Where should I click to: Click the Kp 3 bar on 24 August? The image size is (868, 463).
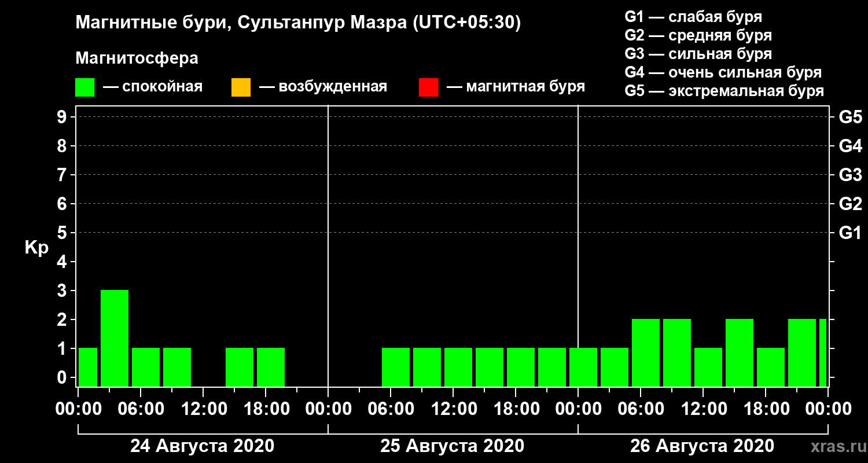click(x=115, y=338)
